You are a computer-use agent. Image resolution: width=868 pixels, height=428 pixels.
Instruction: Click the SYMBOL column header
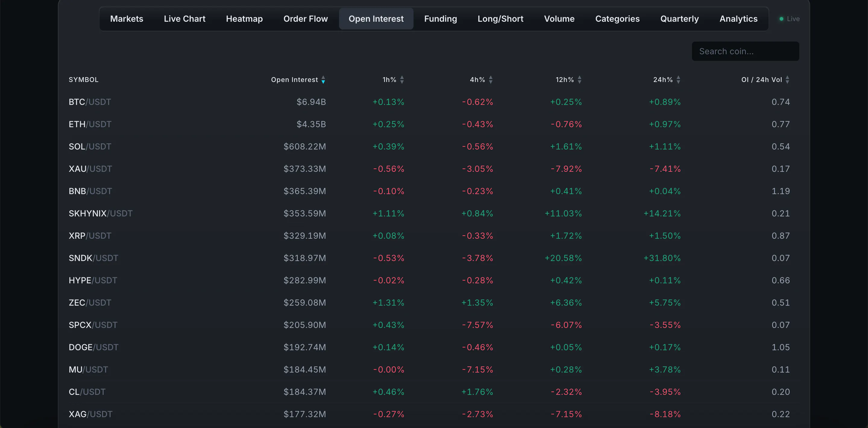[x=83, y=80]
